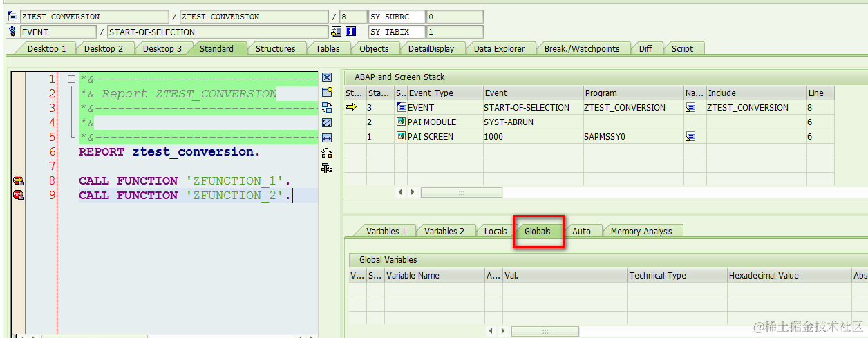
Task: Close the source code tool with X icon
Action: point(328,77)
